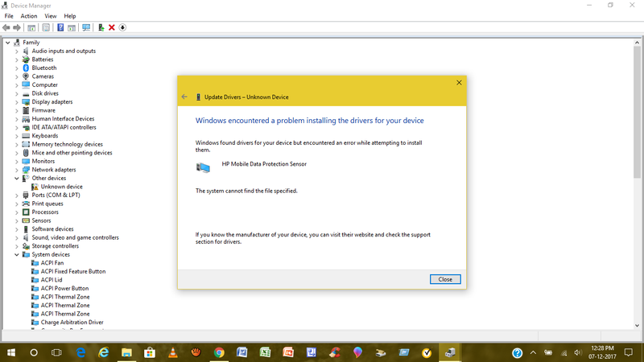Click the Disable device down-arrow toolbar icon
This screenshot has height=362, width=644.
click(122, 27)
